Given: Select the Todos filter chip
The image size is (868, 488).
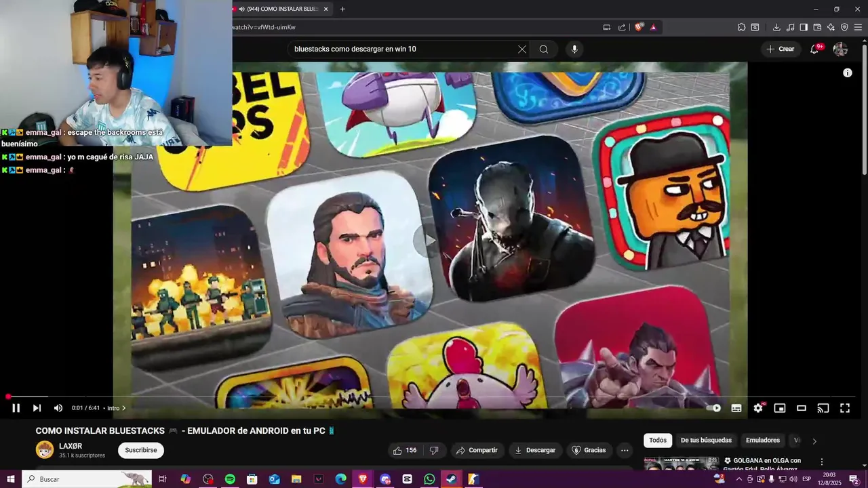Looking at the screenshot, I should pos(658,441).
